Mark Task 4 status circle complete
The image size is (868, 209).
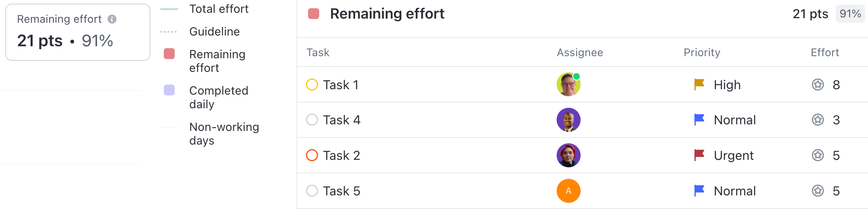312,120
